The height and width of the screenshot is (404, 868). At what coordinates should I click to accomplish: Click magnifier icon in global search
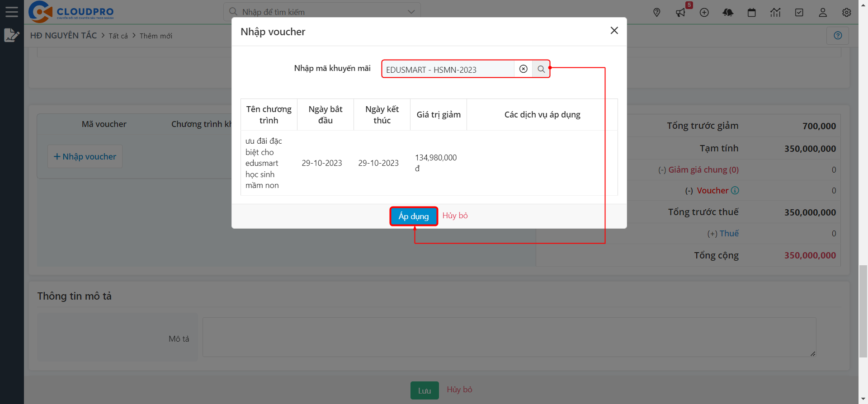click(x=233, y=11)
